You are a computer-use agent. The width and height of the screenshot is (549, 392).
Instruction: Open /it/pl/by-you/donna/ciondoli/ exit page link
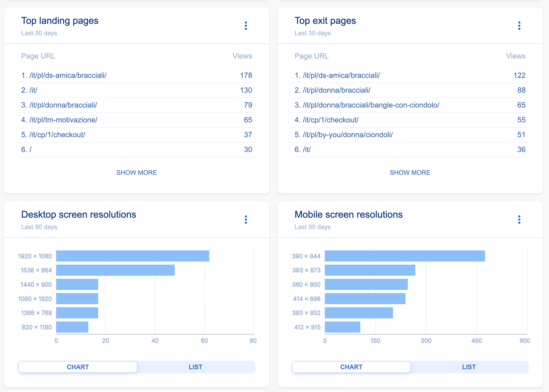tap(347, 135)
